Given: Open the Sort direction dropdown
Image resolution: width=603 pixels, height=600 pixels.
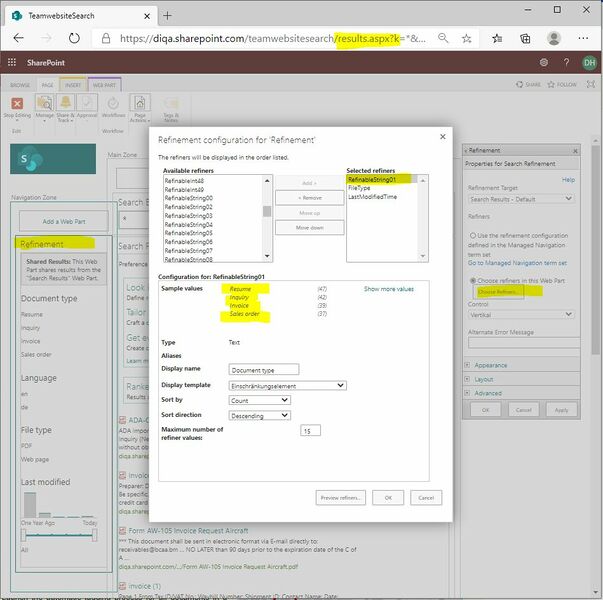Looking at the screenshot, I should pos(259,415).
